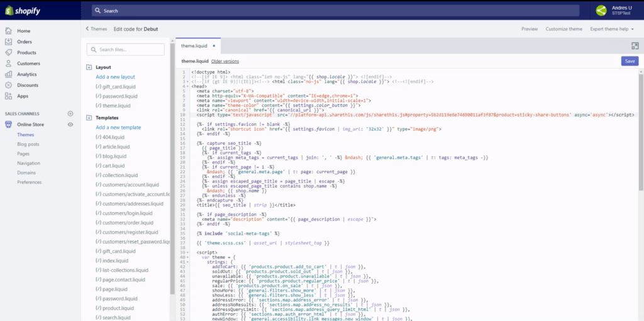Open the Apps grid icon

coord(8,96)
